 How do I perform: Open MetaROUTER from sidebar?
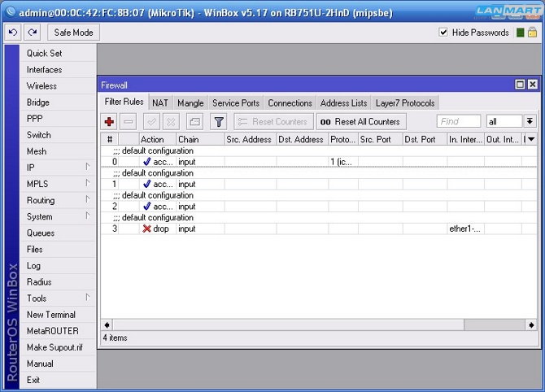[58, 331]
